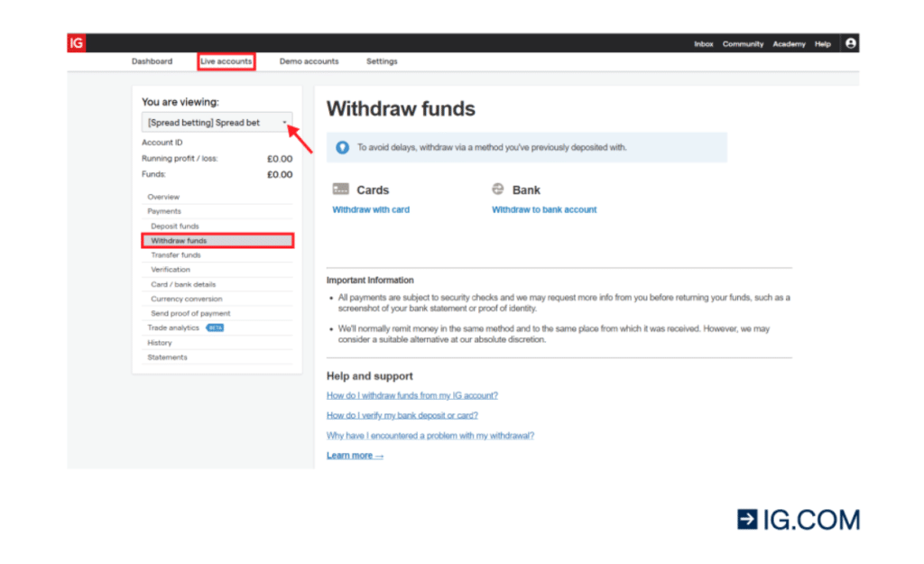The width and height of the screenshot is (924, 564).
Task: Open Currency conversion in sidebar
Action: (217, 299)
